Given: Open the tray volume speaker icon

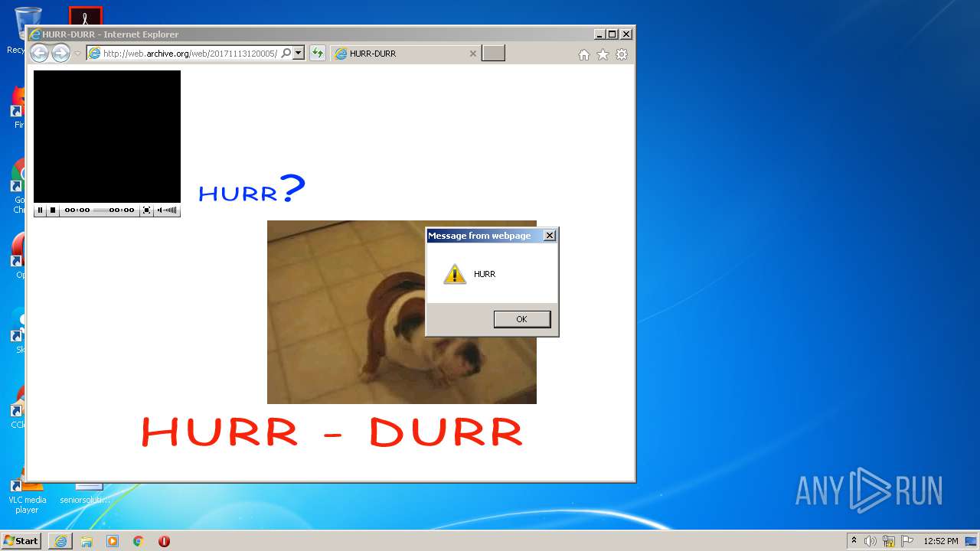Looking at the screenshot, I should 871,541.
